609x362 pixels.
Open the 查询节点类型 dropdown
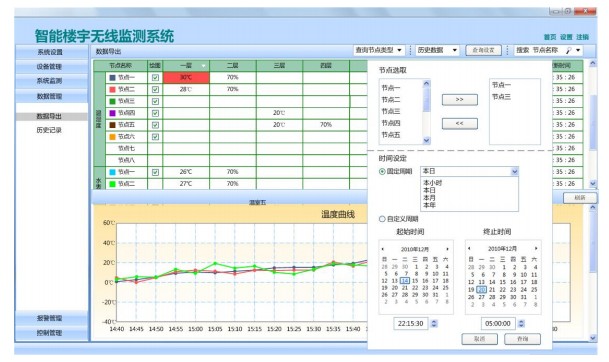click(x=379, y=50)
